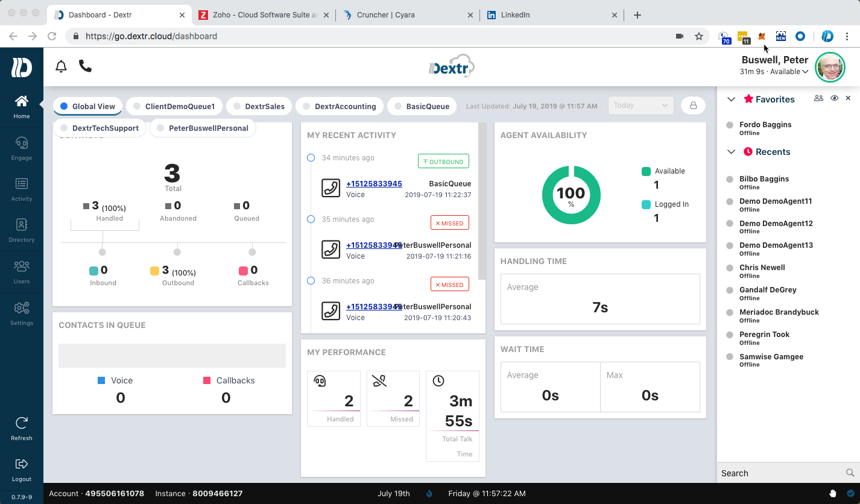Viewport: 860px width, 504px height.
Task: Click the OUTBOUND call tag
Action: 443,162
